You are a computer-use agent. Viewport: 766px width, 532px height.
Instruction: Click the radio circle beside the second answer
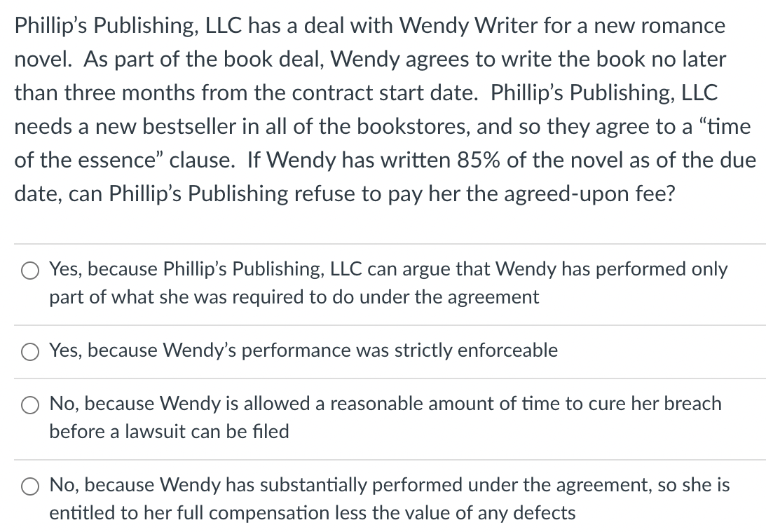[x=29, y=351]
